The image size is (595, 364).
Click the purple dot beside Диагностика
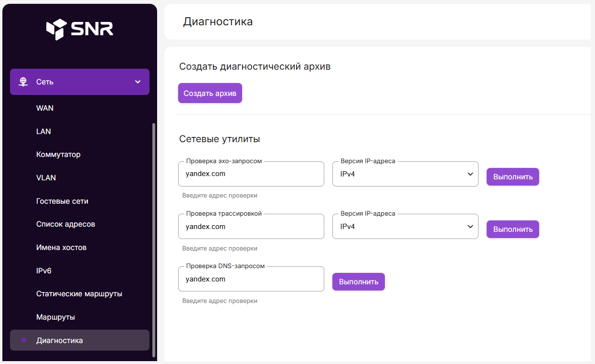23,340
